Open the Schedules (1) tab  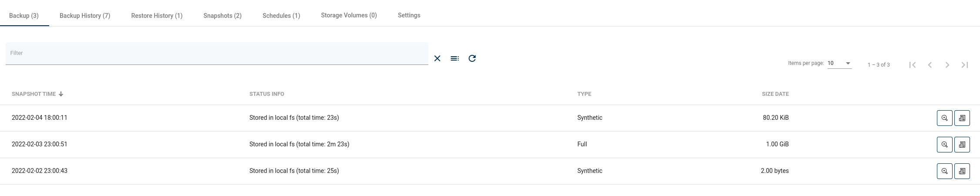pos(281,16)
